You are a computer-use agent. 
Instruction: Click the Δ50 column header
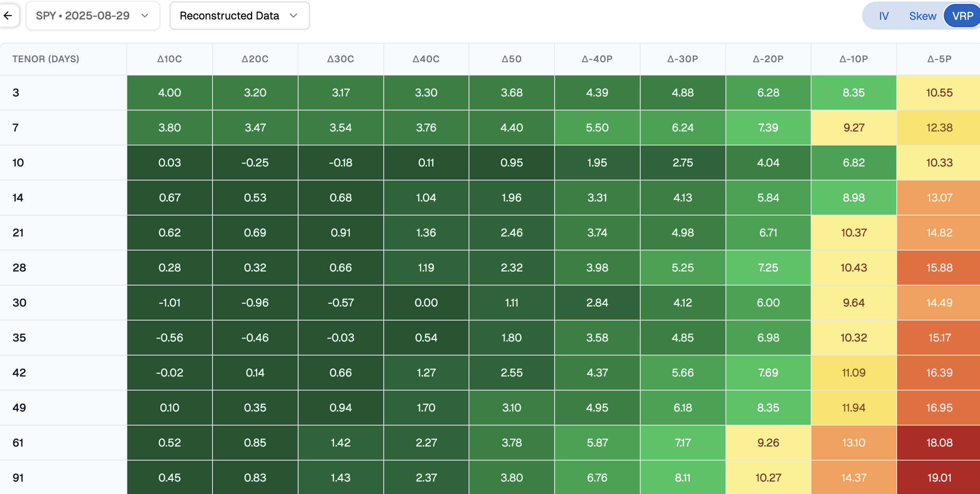[511, 59]
